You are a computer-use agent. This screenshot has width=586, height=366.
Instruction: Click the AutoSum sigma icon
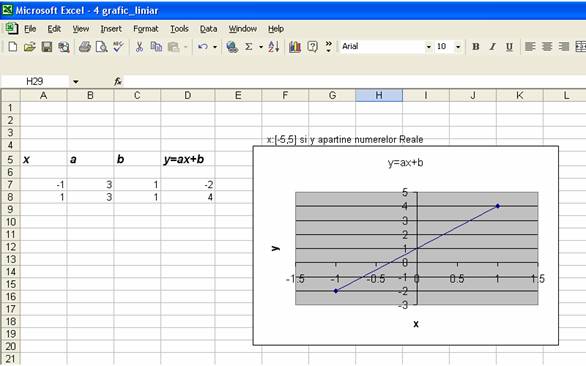[x=249, y=47]
